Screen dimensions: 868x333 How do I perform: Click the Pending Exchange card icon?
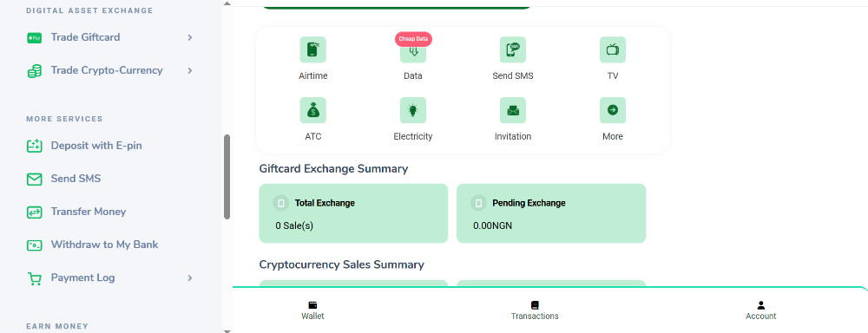point(478,203)
